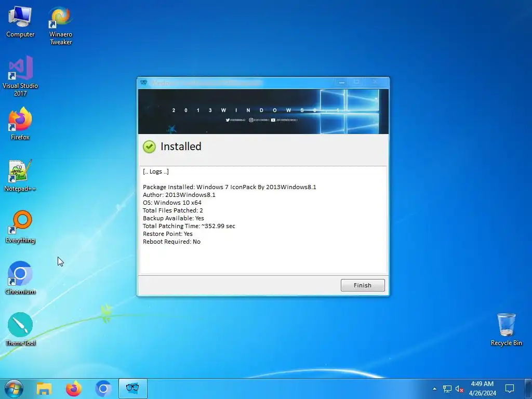The width and height of the screenshot is (532, 399).
Task: Select the Everything search desktop shortcut
Action: point(20,227)
